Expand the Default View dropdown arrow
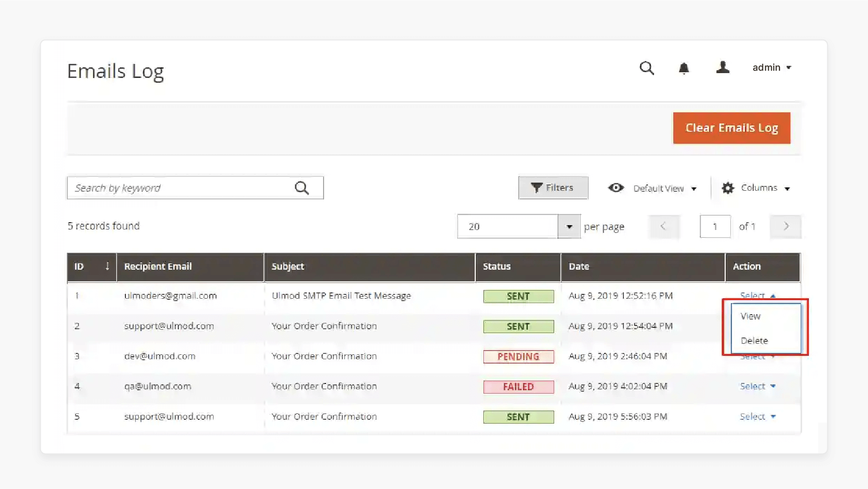868x489 pixels. pyautogui.click(x=694, y=189)
